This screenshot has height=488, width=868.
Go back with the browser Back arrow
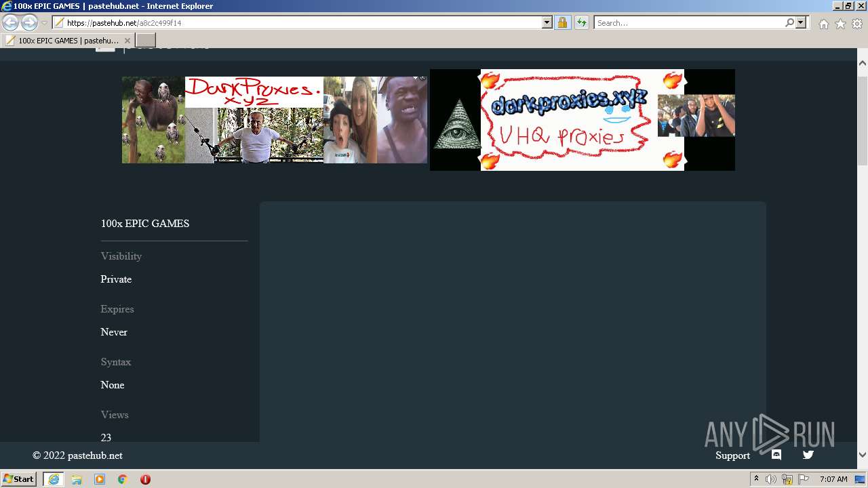coord(11,23)
